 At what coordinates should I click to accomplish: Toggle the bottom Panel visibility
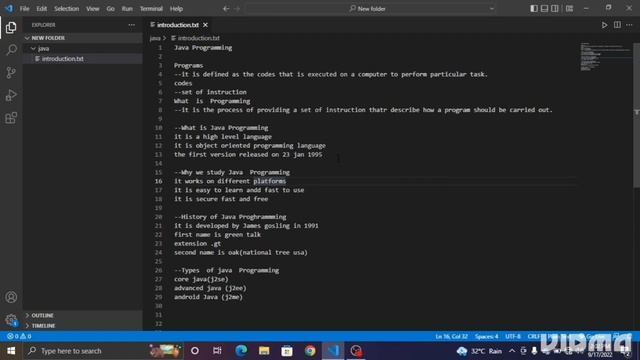[544, 9]
